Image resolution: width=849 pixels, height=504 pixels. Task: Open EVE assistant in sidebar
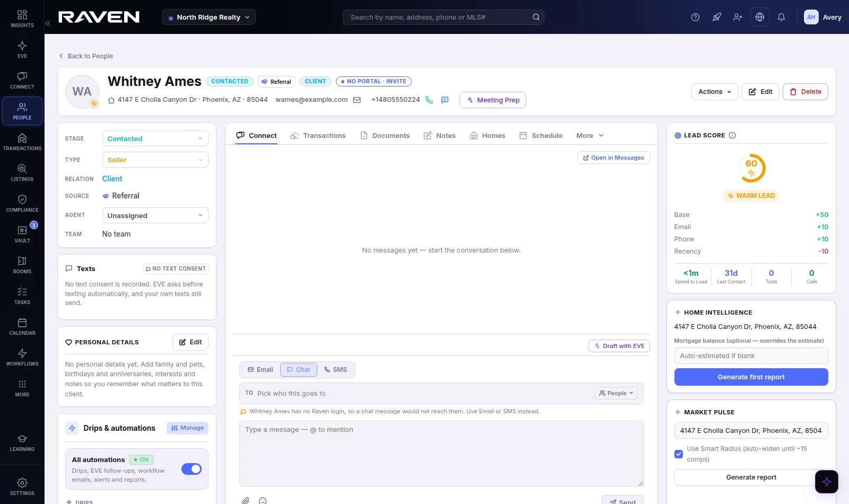(22, 49)
